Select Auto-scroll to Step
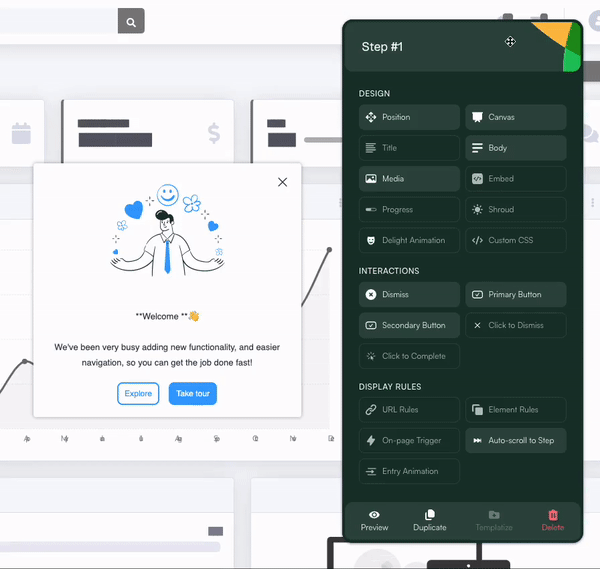Viewport: 600px width, 569px height. click(x=515, y=440)
